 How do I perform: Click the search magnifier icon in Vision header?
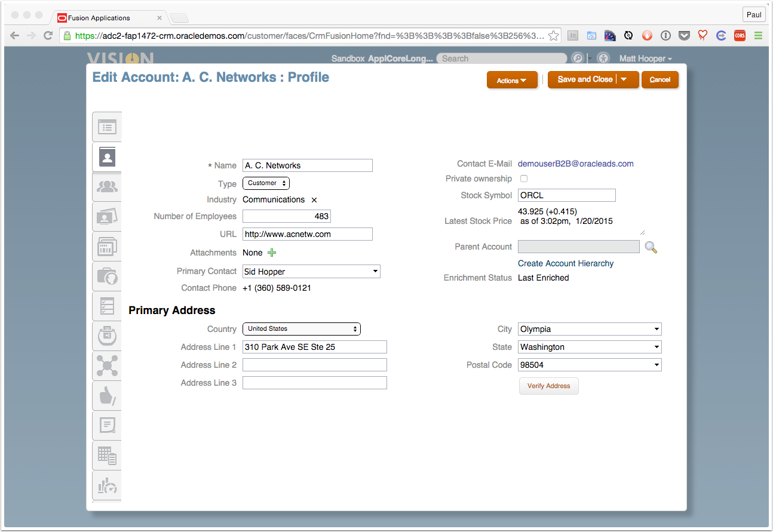(x=577, y=59)
